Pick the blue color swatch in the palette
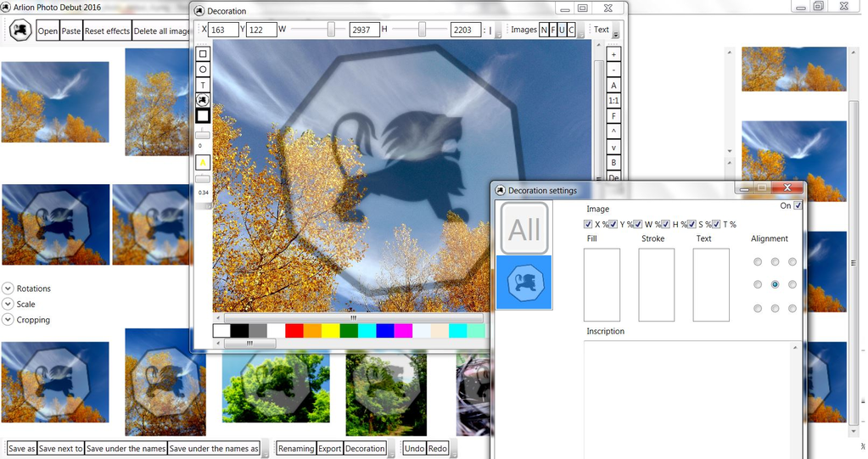The width and height of the screenshot is (868, 459). coord(384,331)
